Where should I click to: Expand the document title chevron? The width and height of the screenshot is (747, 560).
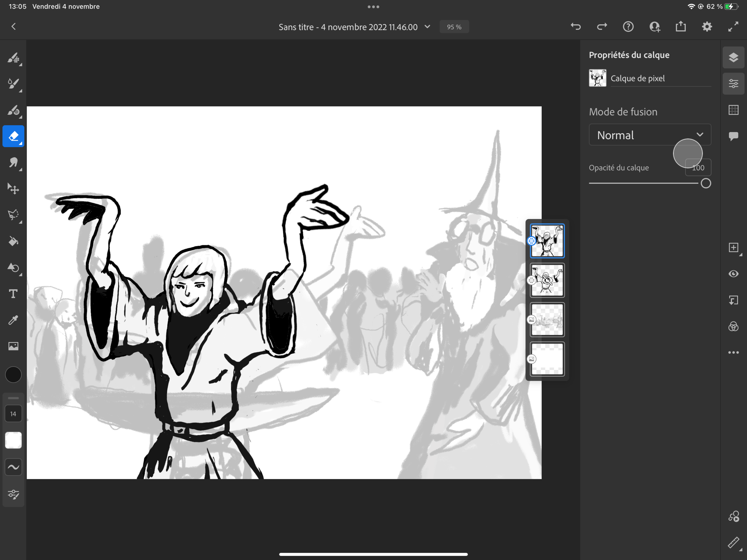(427, 27)
